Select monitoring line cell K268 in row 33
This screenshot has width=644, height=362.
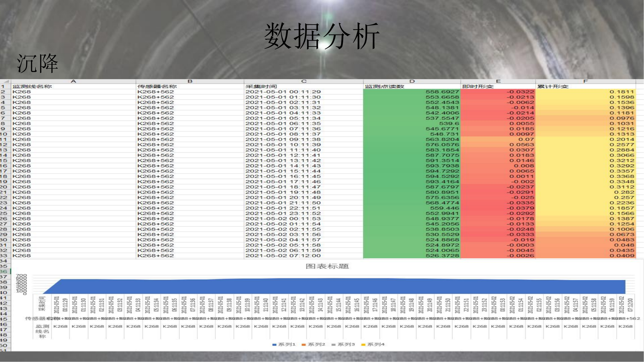pos(73,256)
